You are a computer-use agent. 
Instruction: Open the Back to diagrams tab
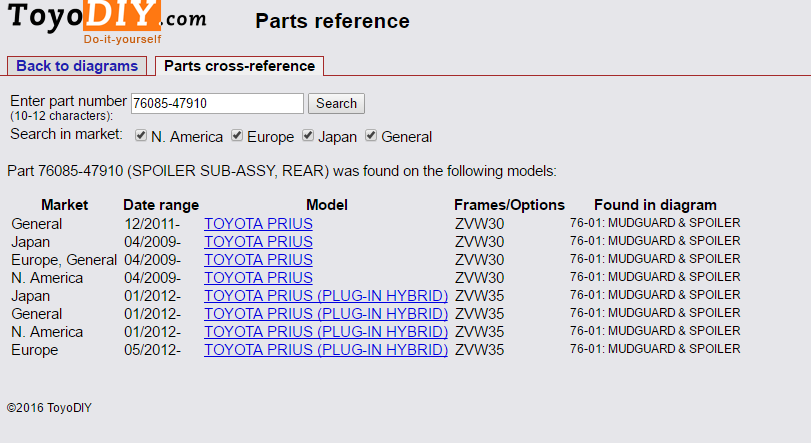[x=77, y=66]
